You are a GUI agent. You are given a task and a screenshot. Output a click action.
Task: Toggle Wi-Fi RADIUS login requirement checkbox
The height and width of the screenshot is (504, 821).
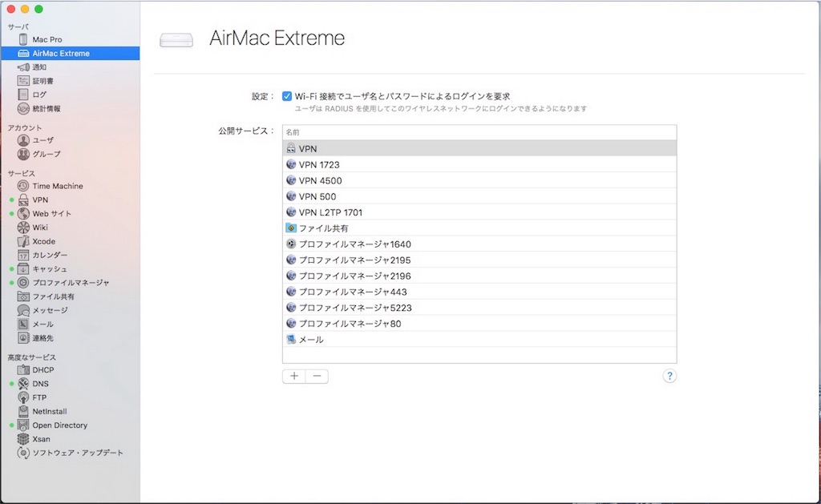tap(287, 96)
